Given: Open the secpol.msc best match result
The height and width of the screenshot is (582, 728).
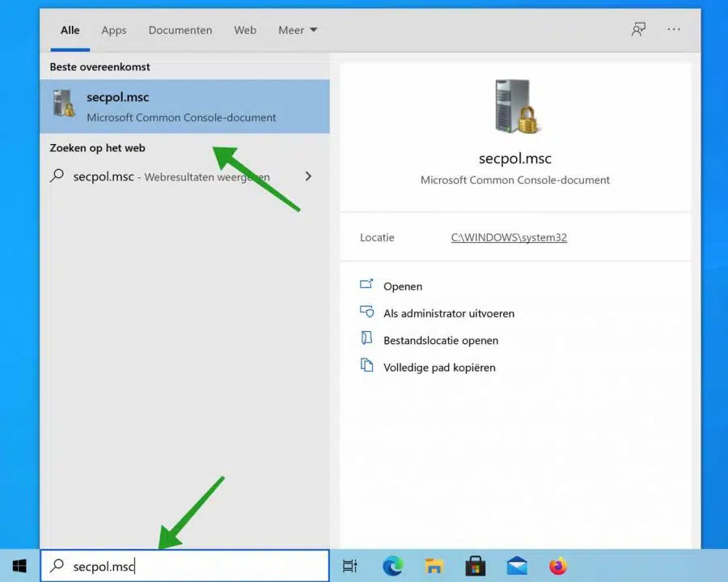Looking at the screenshot, I should tap(184, 106).
